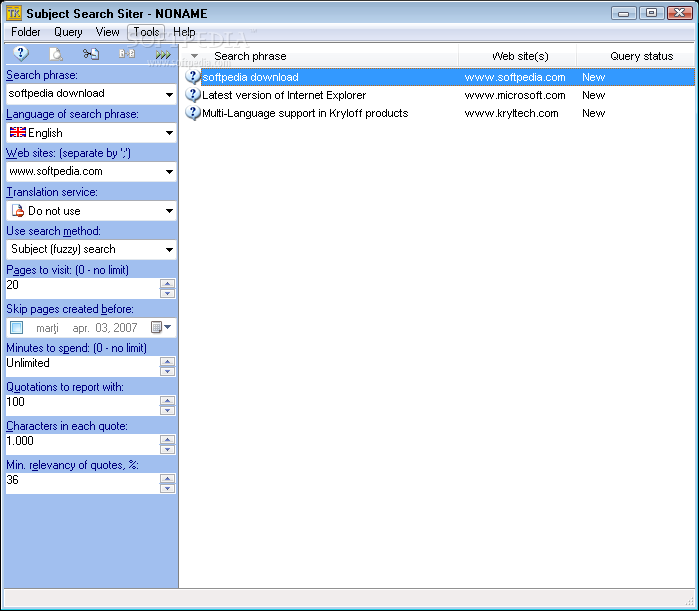
Task: Click the TK application icon in title bar
Action: (x=14, y=13)
